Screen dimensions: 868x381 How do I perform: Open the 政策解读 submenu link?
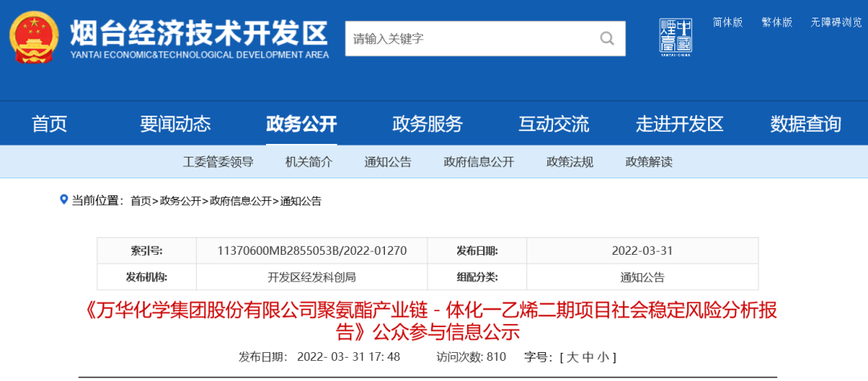point(649,162)
